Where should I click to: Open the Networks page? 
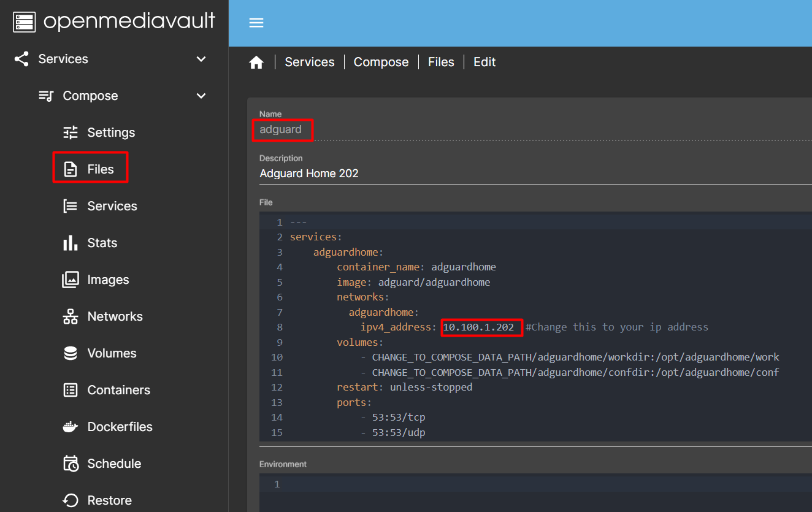point(115,316)
